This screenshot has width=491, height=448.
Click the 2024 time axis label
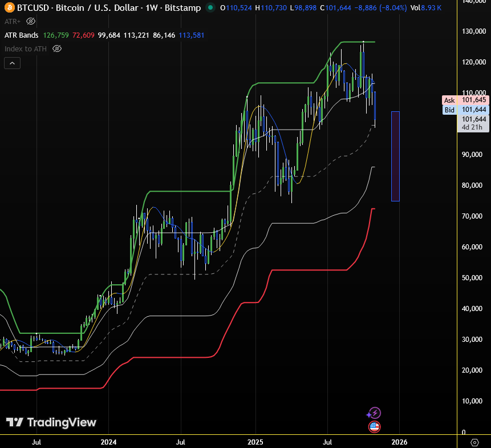(x=108, y=442)
